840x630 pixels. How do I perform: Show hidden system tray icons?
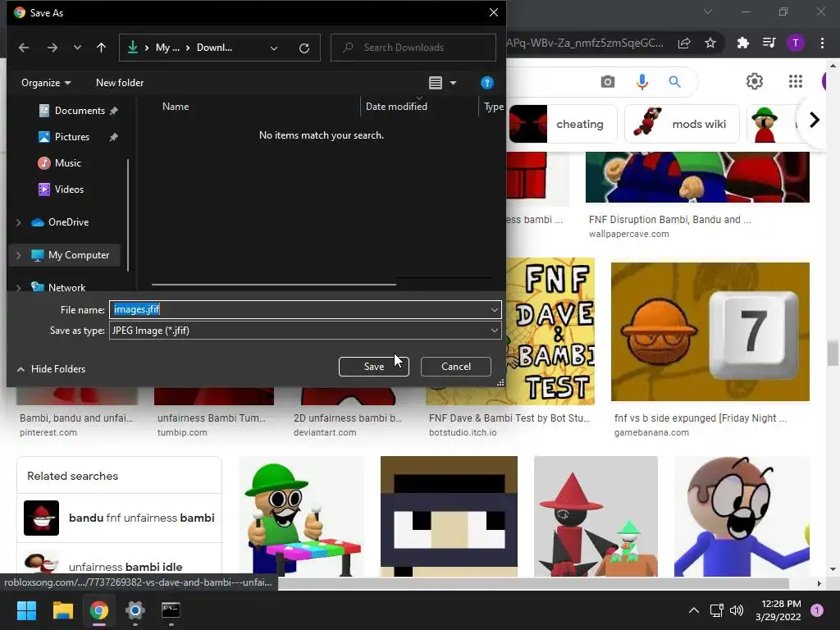pos(694,610)
